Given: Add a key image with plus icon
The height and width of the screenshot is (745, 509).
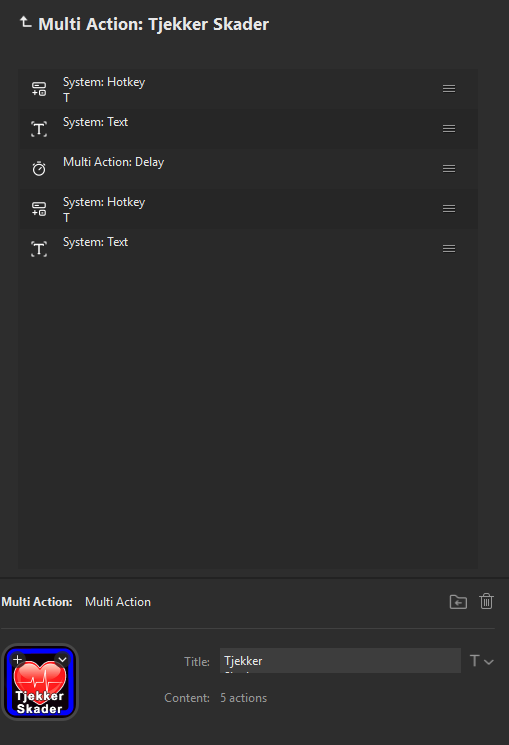Looking at the screenshot, I should coord(18,659).
